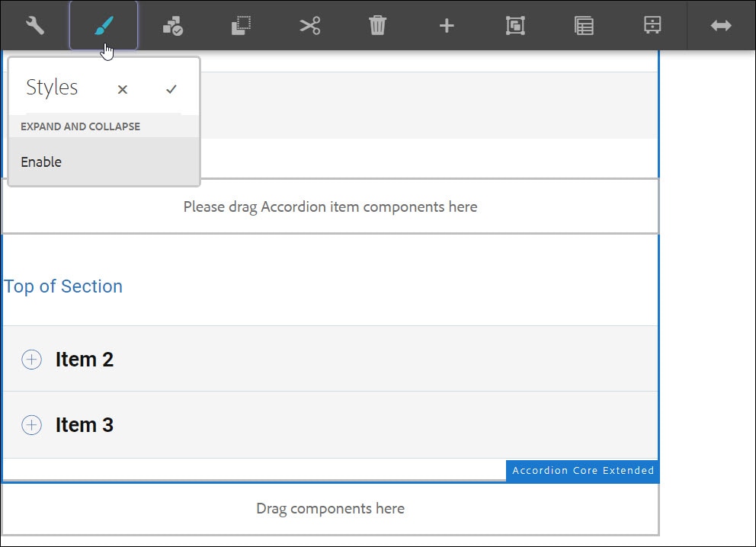Click the Item 3 accordion heading
This screenshot has height=547, width=756.
coord(85,424)
